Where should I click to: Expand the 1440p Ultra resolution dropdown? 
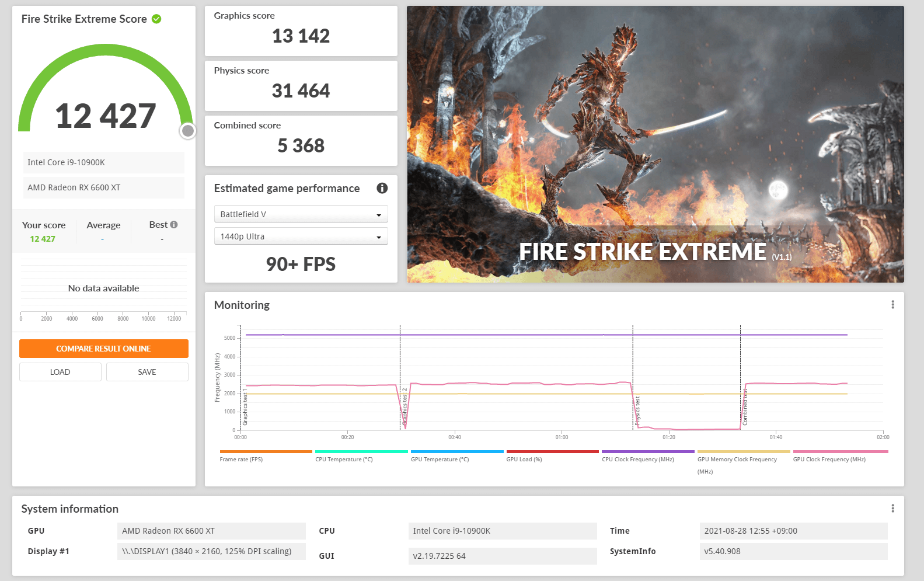(301, 236)
